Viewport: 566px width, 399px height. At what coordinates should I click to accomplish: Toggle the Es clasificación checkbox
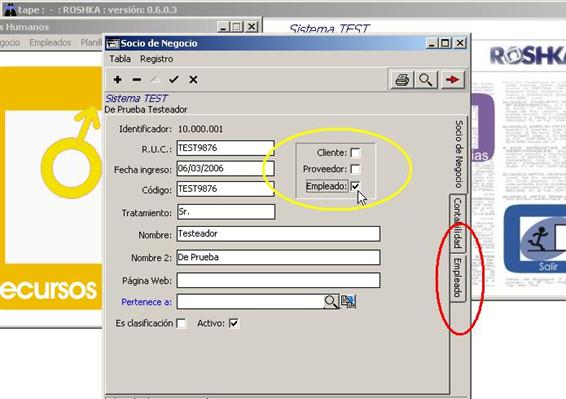click(x=182, y=323)
